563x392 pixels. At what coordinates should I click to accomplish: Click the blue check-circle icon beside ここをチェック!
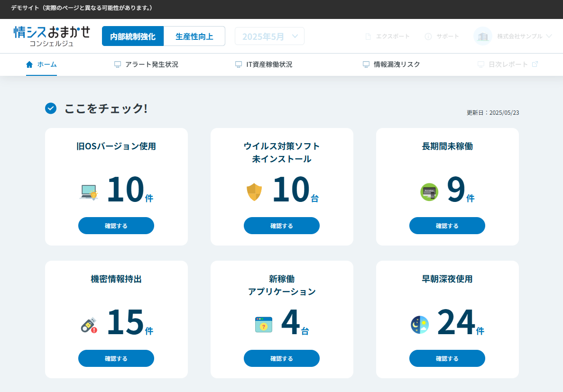[x=50, y=109]
